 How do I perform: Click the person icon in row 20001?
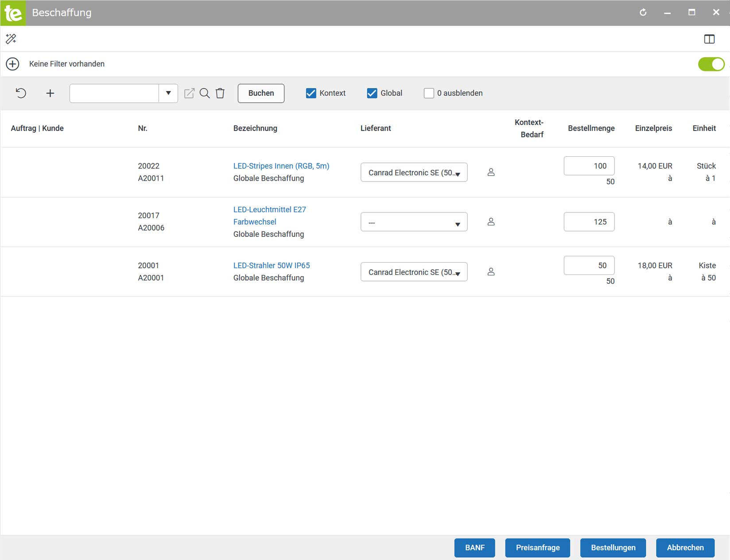click(x=491, y=272)
